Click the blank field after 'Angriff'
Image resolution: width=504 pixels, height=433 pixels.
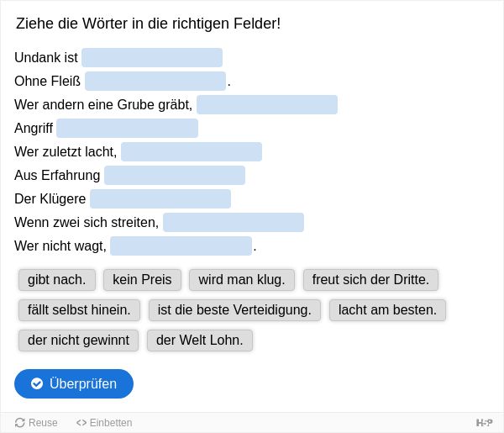click(128, 128)
